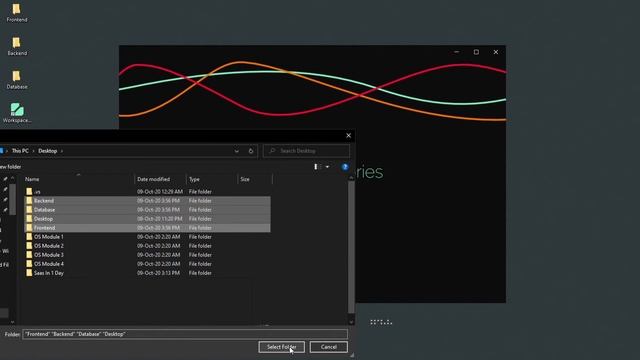Open the Backend desktop folder icon
Image resolution: width=640 pixels, height=360 pixels.
point(17,46)
